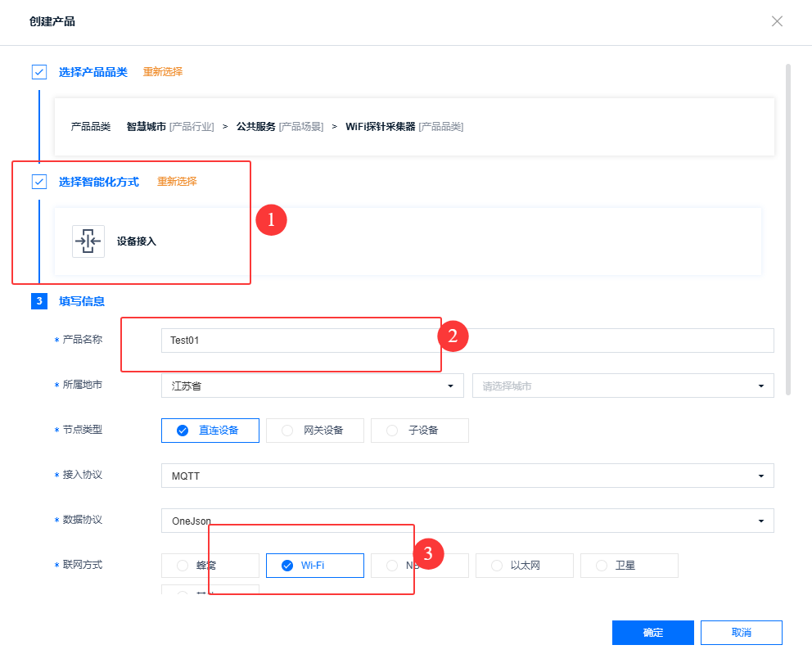This screenshot has width=812, height=654.
Task: Select 卫星 networking method
Action: click(629, 566)
